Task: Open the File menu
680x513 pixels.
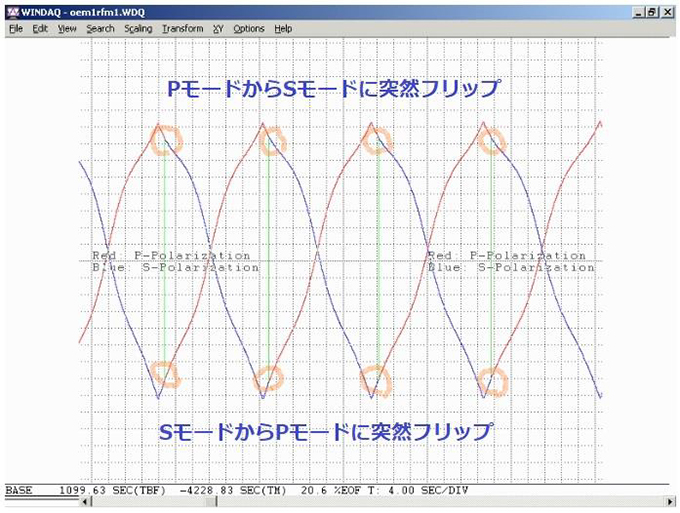Action: tap(16, 29)
